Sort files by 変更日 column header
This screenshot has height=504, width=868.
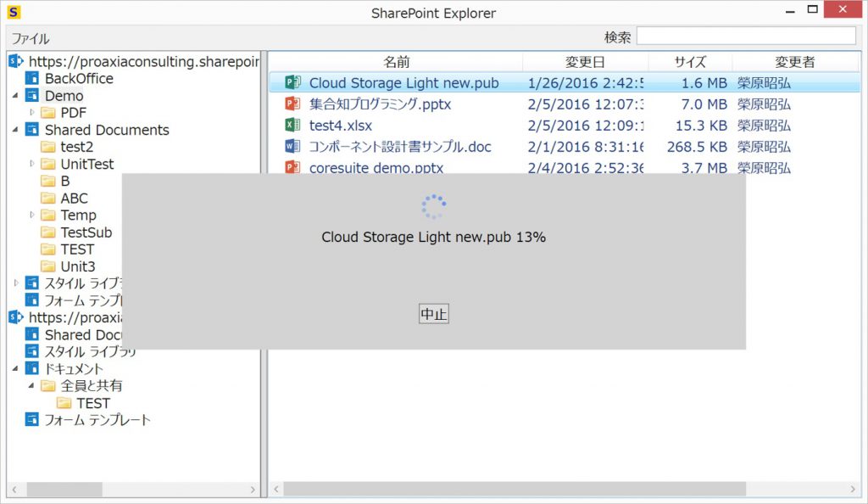(585, 62)
